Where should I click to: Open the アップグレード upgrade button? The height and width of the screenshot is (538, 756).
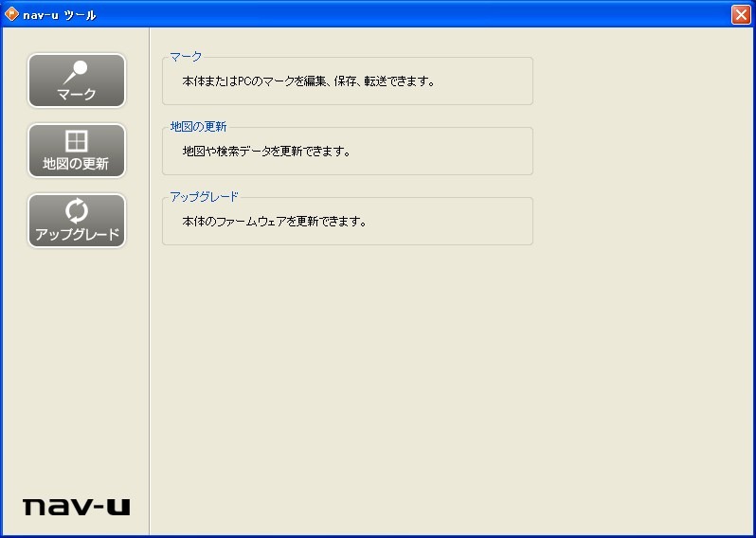coord(77,221)
